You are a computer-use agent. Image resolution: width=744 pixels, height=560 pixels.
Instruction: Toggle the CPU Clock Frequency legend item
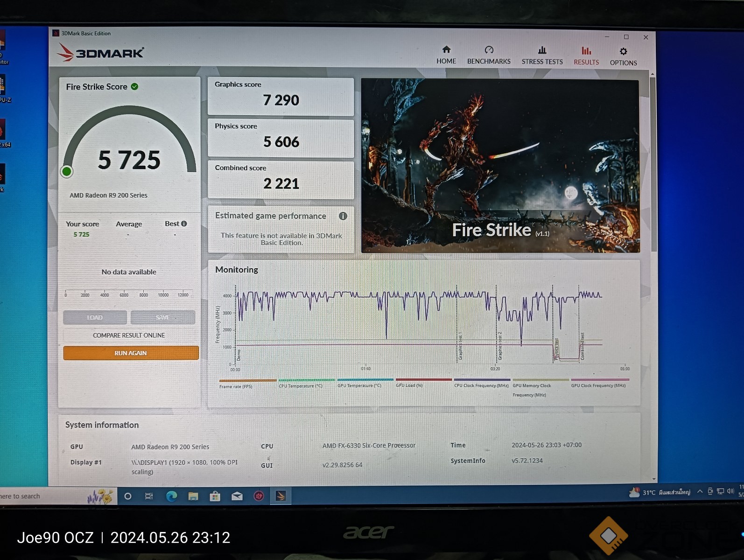[x=482, y=383]
